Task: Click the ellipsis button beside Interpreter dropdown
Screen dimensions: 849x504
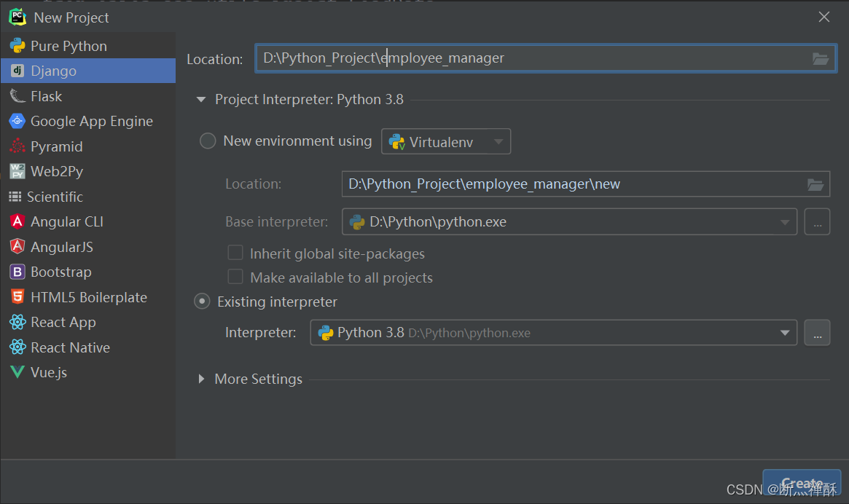Action: coord(817,333)
